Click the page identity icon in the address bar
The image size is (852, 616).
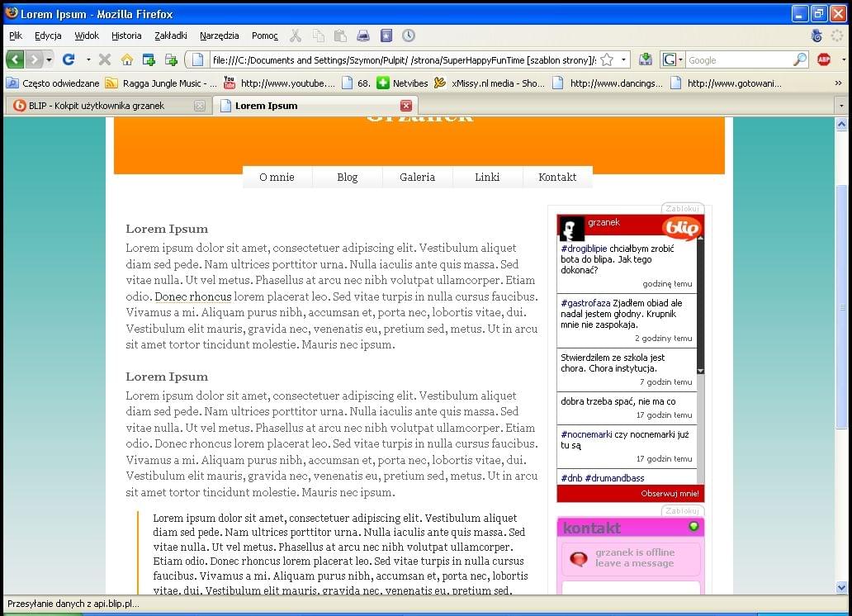(x=198, y=59)
